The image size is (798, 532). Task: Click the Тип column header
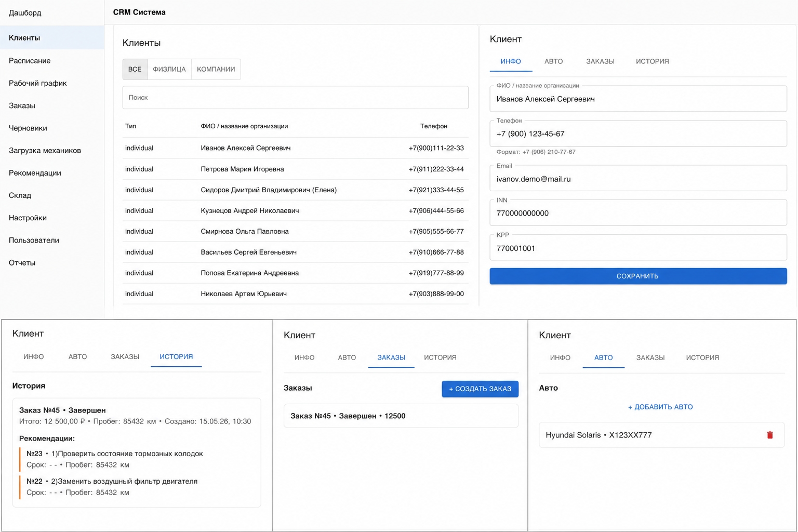click(x=130, y=126)
